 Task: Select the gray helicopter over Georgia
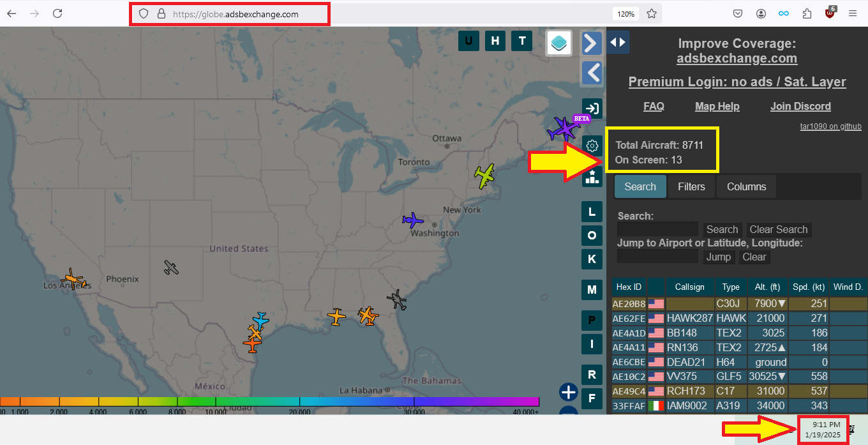pos(397,299)
